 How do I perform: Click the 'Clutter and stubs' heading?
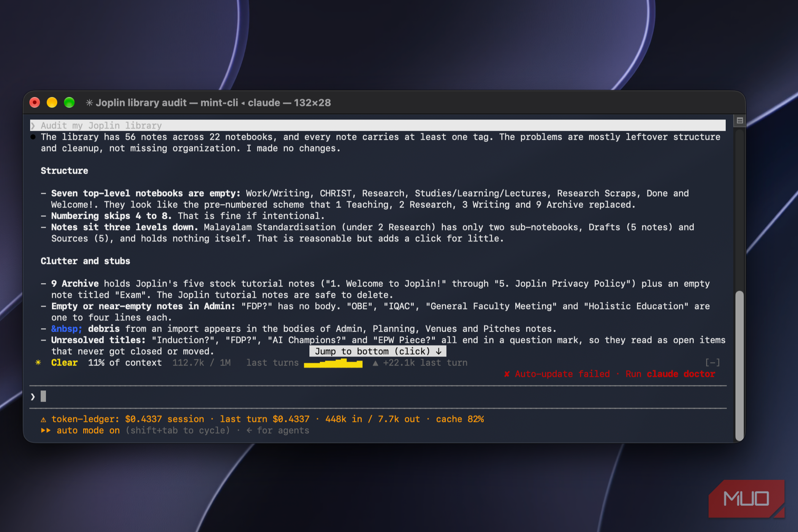tap(85, 261)
